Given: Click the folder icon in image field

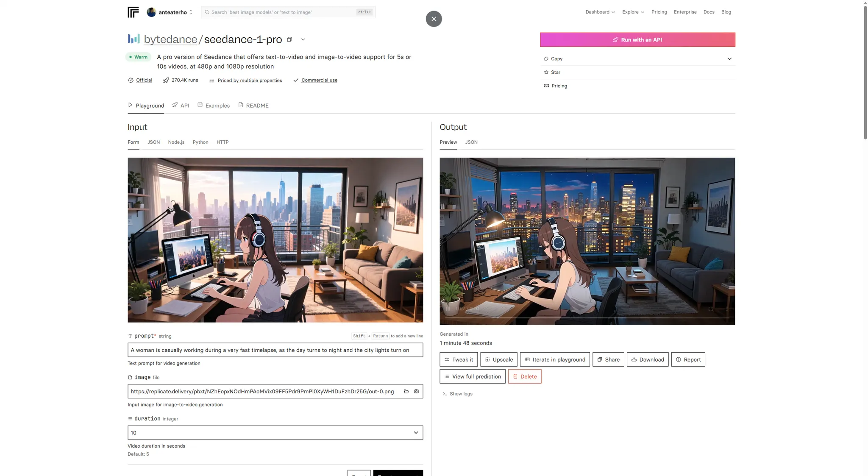Looking at the screenshot, I should [x=406, y=391].
